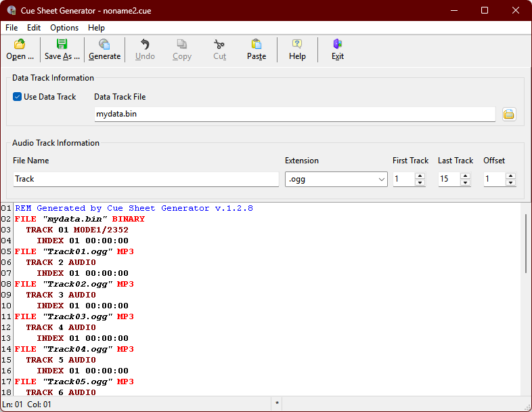The height and width of the screenshot is (412, 532).
Task: Increase the Offset spinner value
Action: [x=510, y=176]
